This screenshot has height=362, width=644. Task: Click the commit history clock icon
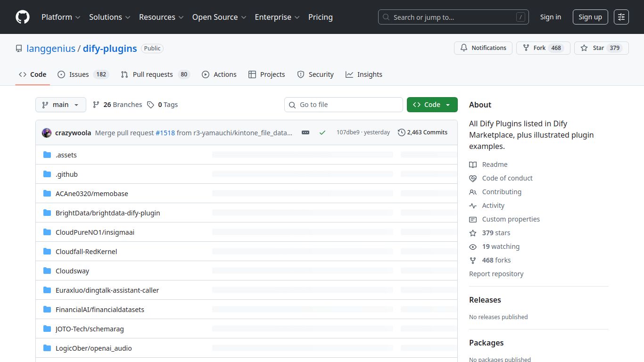point(402,132)
